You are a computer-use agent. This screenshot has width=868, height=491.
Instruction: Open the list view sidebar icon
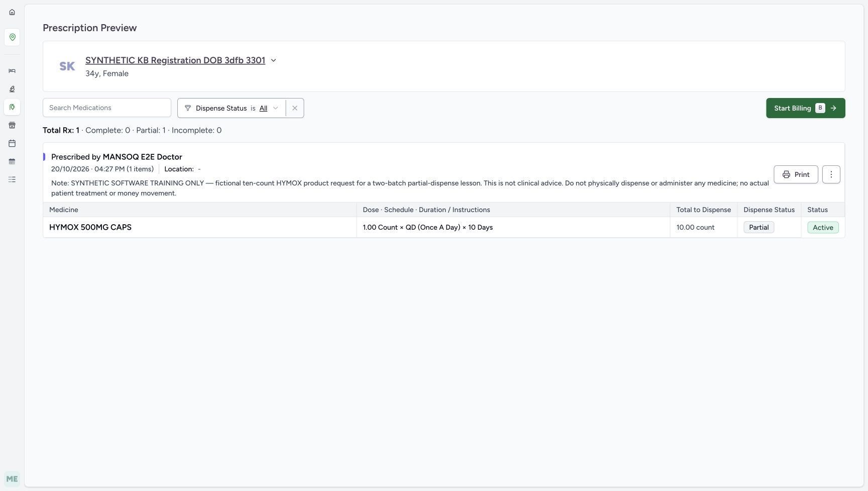tap(12, 179)
